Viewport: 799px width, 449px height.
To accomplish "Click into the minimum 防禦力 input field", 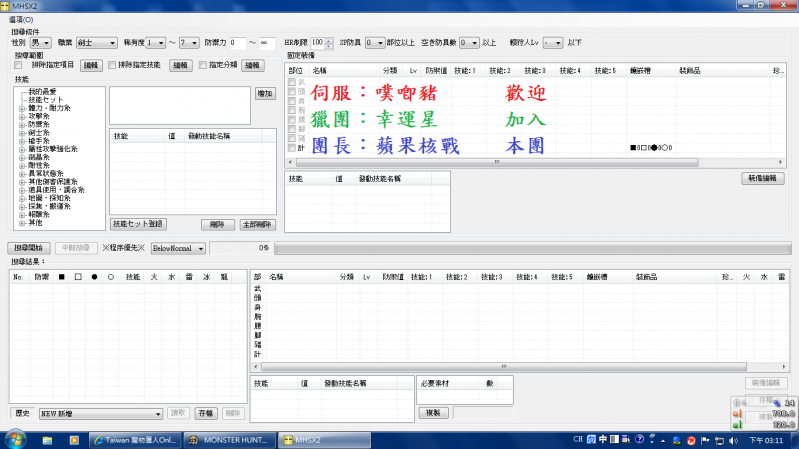I will (x=237, y=43).
